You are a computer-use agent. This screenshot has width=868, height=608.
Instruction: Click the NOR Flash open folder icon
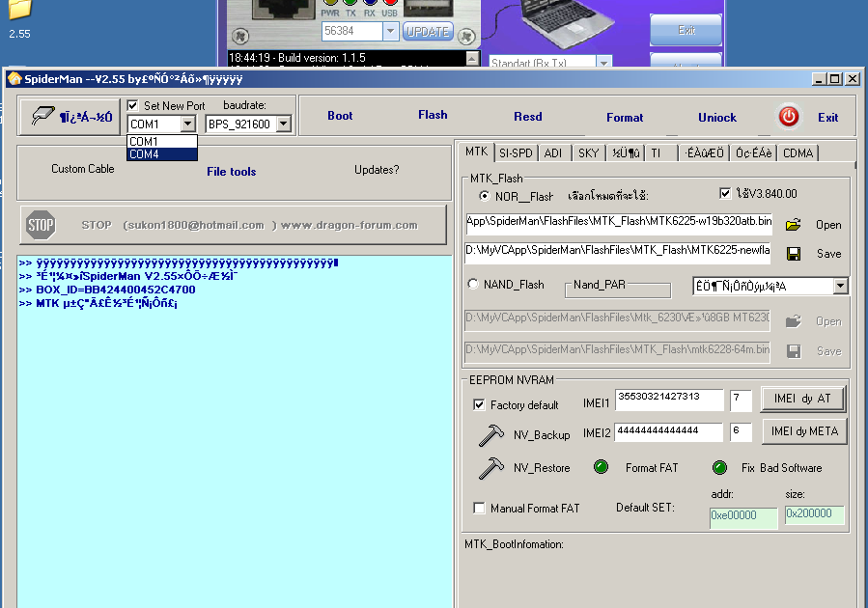click(794, 225)
